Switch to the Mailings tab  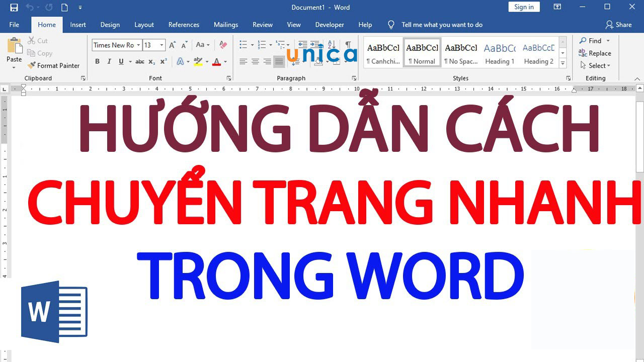226,25
